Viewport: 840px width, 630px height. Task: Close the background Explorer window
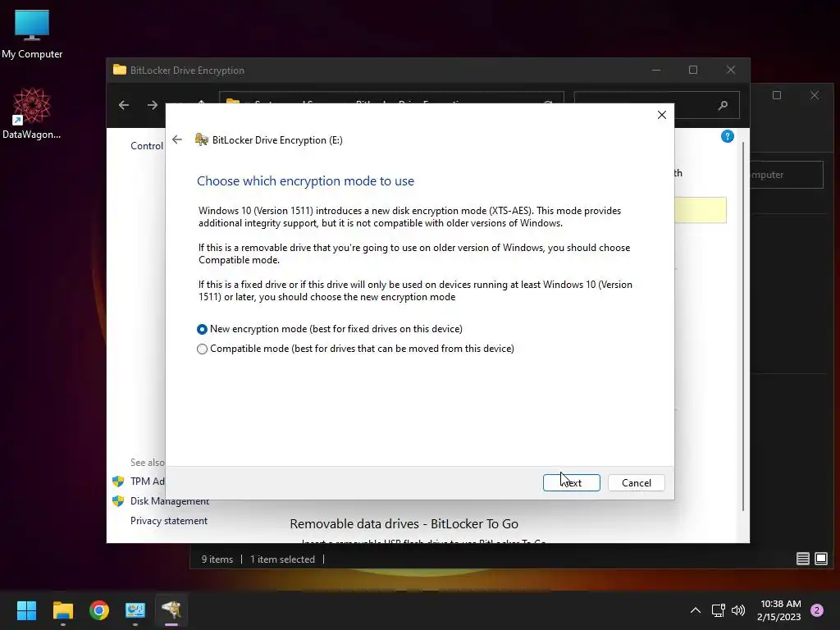[815, 95]
